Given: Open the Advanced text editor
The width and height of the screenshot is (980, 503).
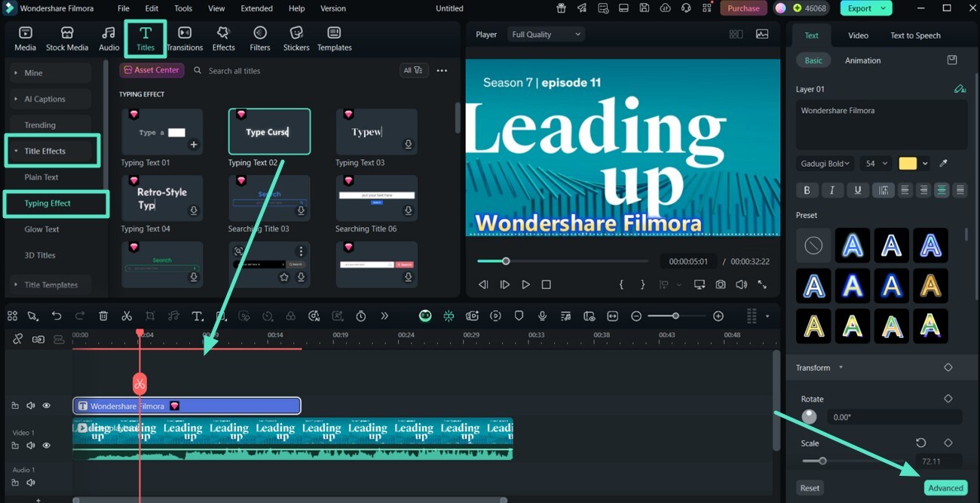Looking at the screenshot, I should 945,488.
